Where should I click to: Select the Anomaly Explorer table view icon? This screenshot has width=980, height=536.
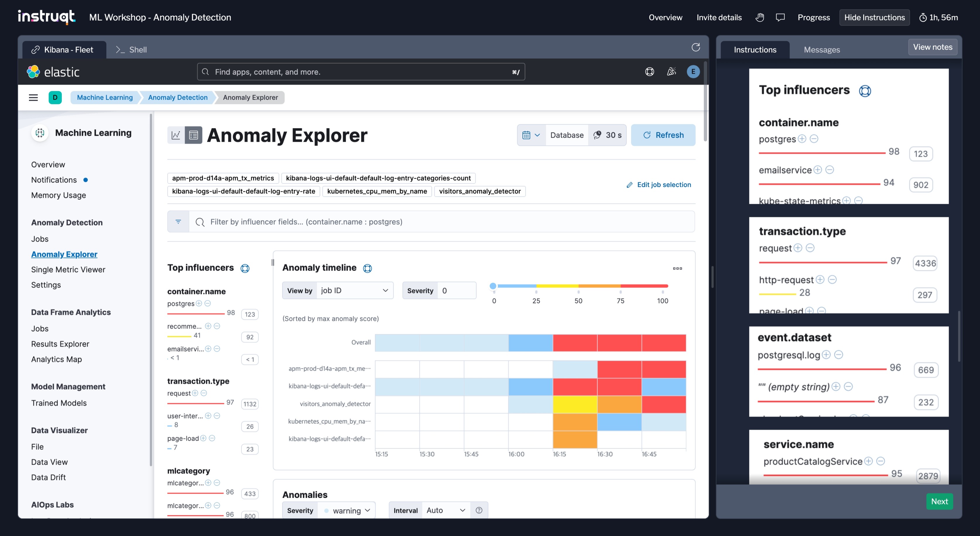click(193, 135)
